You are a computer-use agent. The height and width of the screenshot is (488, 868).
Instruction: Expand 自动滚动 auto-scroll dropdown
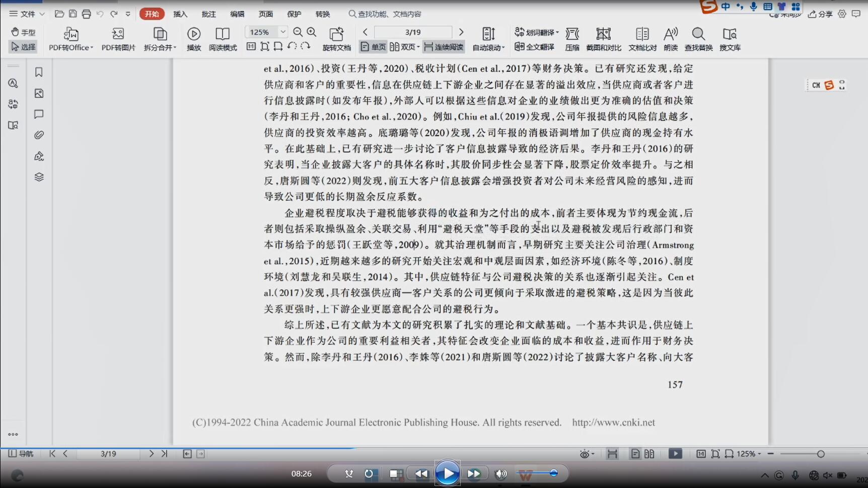(x=488, y=39)
